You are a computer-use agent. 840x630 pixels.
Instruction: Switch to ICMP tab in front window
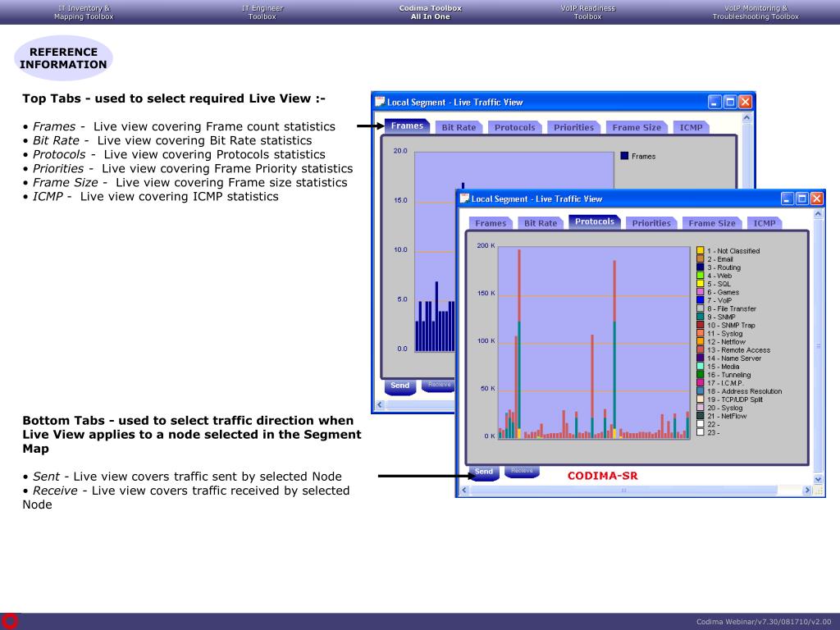click(x=765, y=223)
